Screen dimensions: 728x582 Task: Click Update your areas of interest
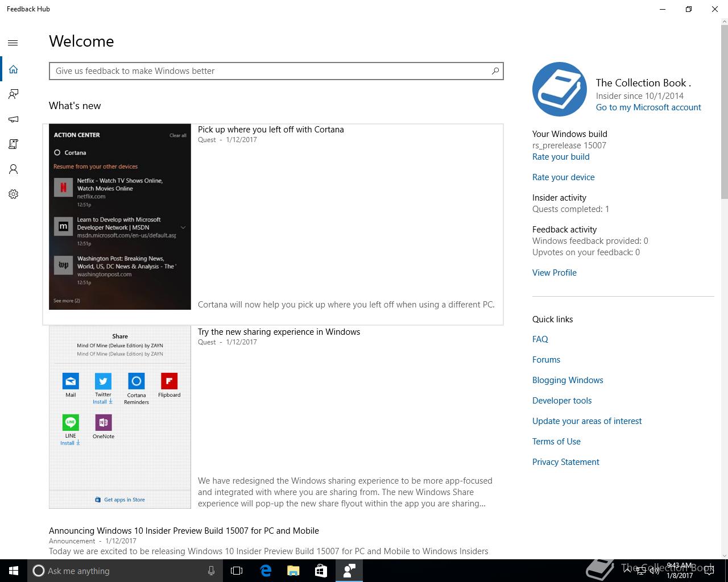587,421
